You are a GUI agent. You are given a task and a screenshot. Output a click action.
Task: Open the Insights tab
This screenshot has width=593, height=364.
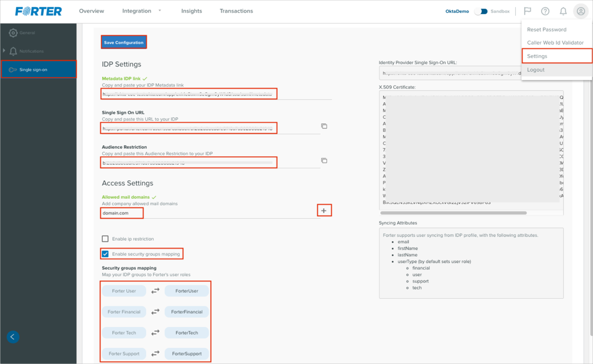191,11
